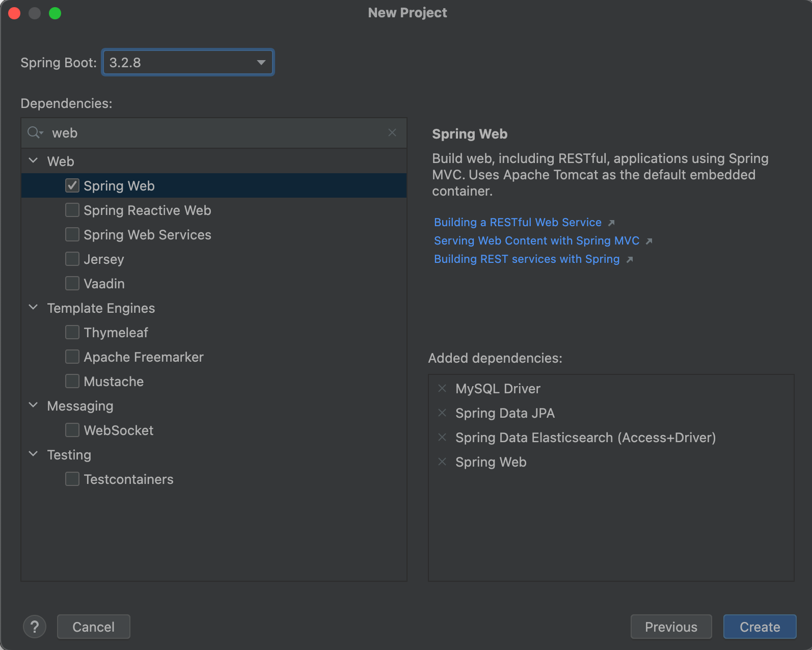This screenshot has height=650, width=812.
Task: Open the Building a RESTful Web Service guide
Action: (518, 223)
